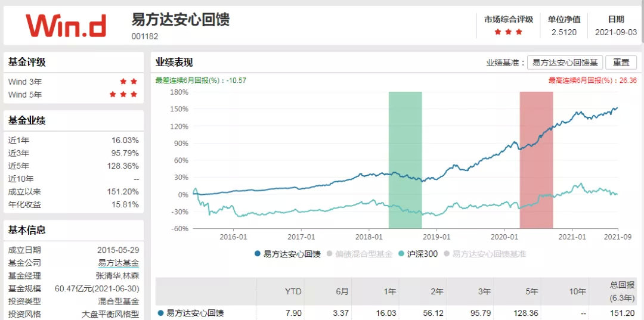Click 投资类型 value 混合型基金
The width and height of the screenshot is (644, 320).
point(119,302)
